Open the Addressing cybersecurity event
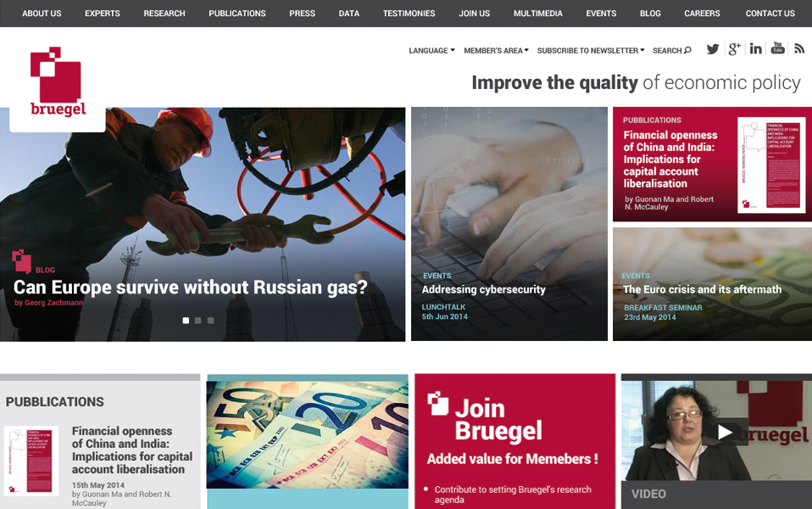The height and width of the screenshot is (509, 812). pyautogui.click(x=484, y=289)
